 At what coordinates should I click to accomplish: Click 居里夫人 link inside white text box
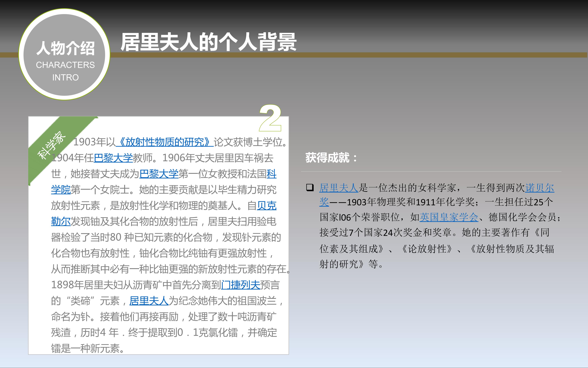pyautogui.click(x=149, y=301)
